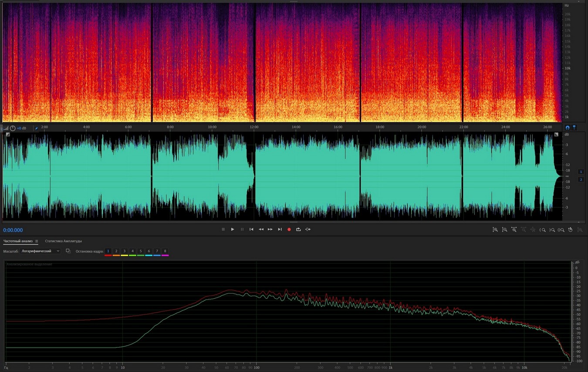This screenshot has height=372, width=588.
Task: Zoom in amplitude using the magnifier icon
Action: click(495, 230)
